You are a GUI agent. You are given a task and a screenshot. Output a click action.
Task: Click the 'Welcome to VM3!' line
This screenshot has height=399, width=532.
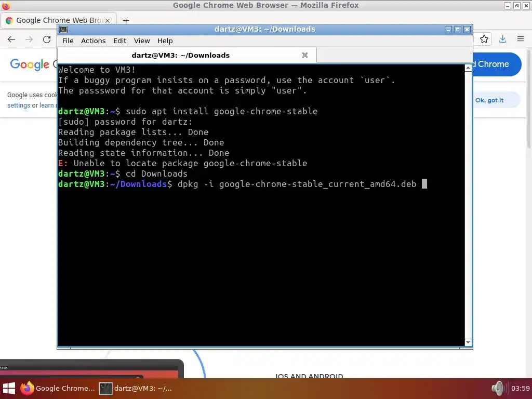point(97,70)
